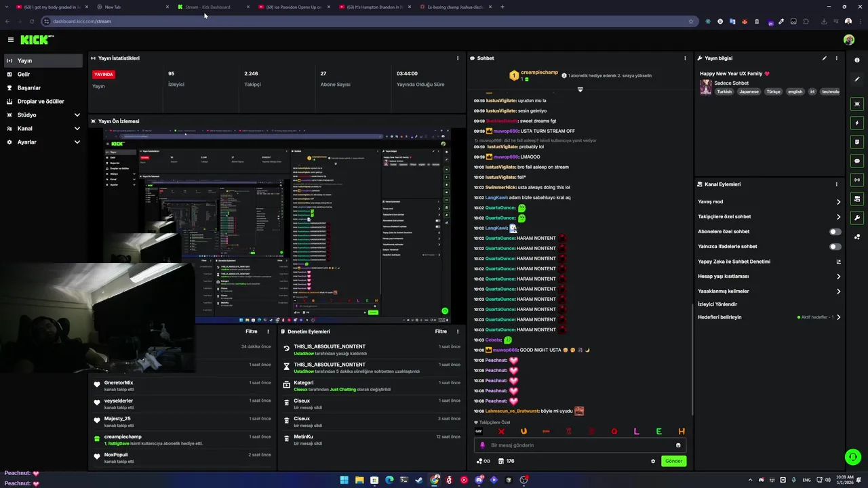Screen dimensions: 868x488
Task: Click the wrench icon in the right sidebar
Action: (857, 218)
